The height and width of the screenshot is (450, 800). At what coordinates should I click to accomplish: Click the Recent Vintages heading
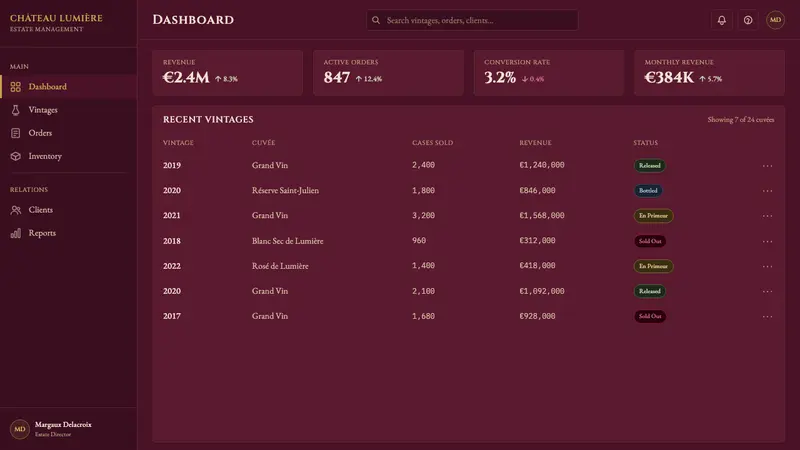(x=208, y=119)
